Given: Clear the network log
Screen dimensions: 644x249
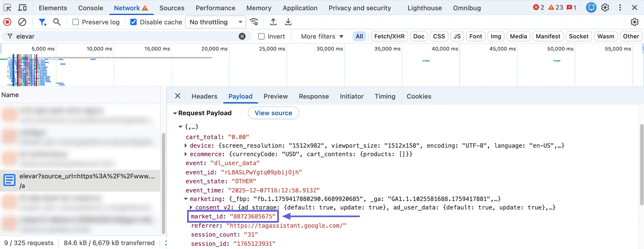Looking at the screenshot, I should [x=22, y=22].
